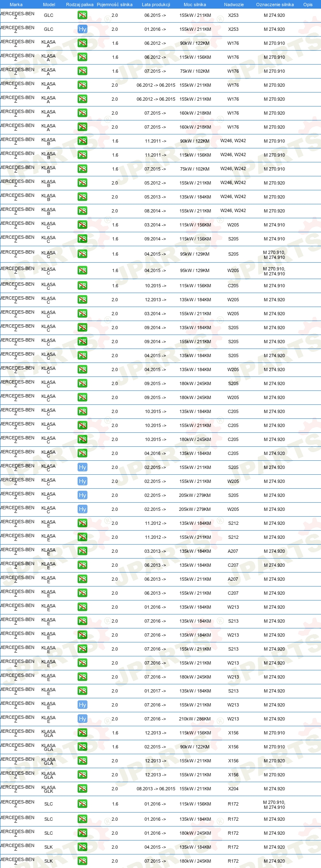This screenshot has height=868, width=321.
Task: Click hybrid icon for KLASA C 155kW S205
Action: coord(83,467)
